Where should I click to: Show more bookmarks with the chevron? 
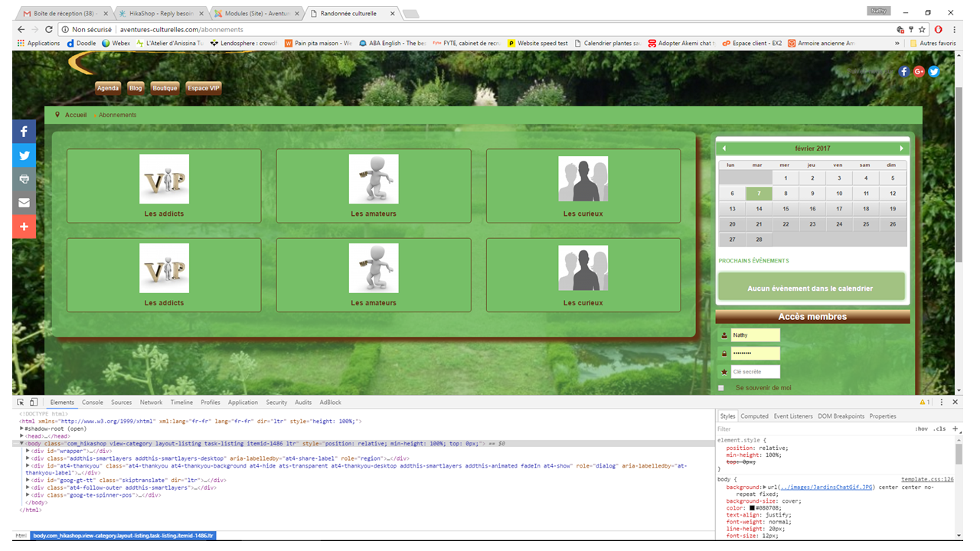(x=897, y=44)
